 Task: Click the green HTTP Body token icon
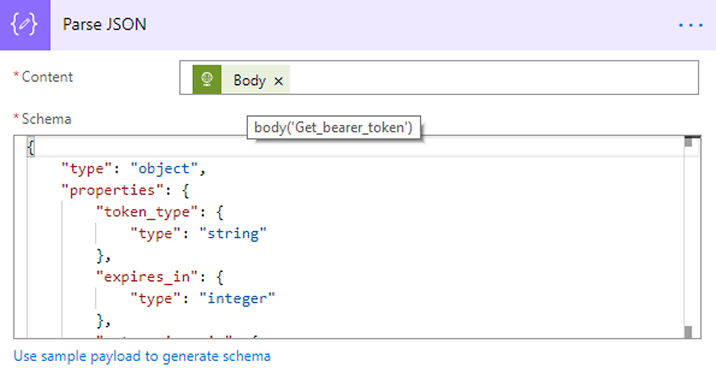tap(207, 79)
